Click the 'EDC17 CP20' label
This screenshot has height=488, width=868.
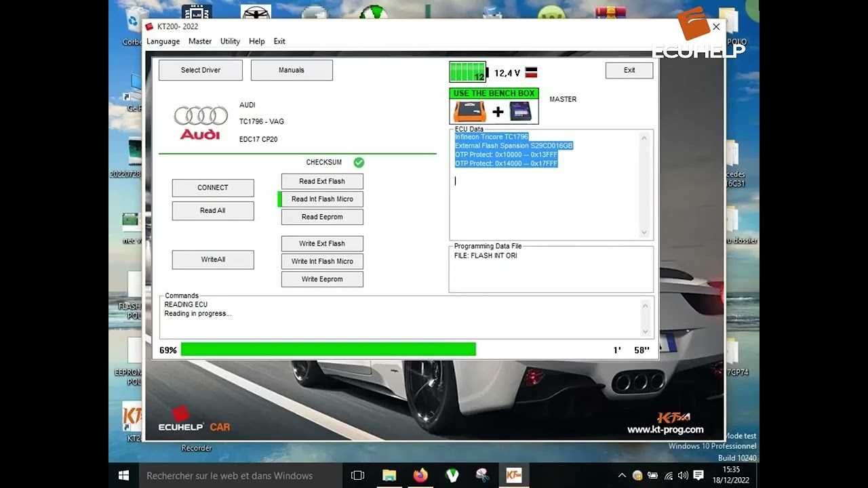click(258, 140)
